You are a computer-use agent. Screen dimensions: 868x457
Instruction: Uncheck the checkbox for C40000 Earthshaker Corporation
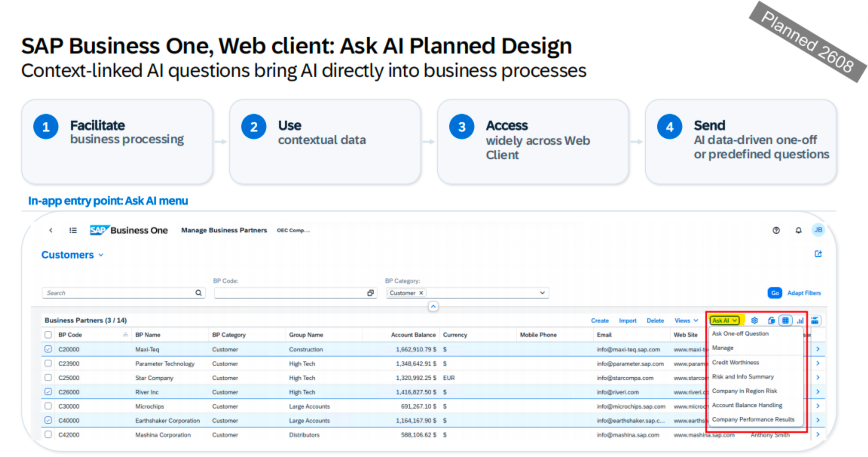click(x=48, y=420)
